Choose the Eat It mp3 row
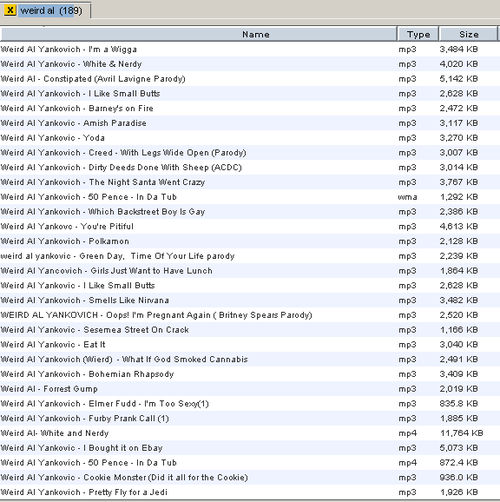 point(250,345)
